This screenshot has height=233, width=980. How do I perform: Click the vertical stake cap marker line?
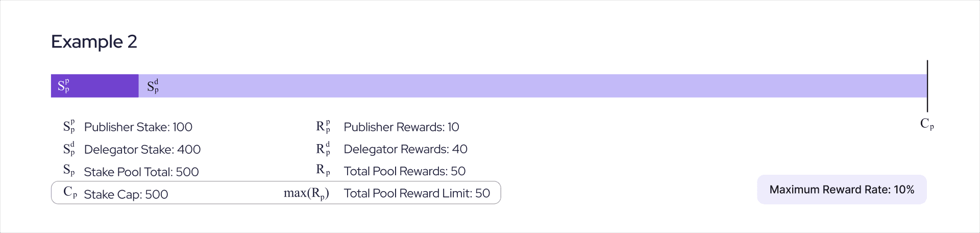tap(927, 86)
